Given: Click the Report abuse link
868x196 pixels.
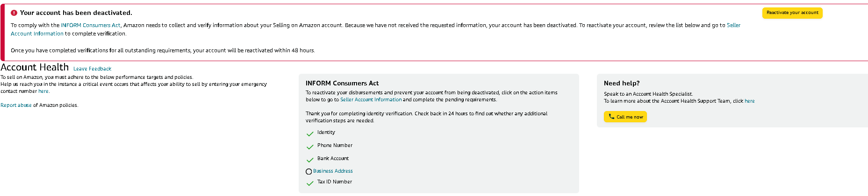Looking at the screenshot, I should point(16,105).
